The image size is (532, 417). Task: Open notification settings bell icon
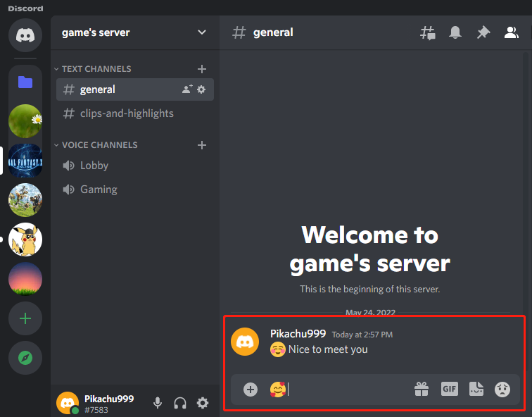(455, 32)
